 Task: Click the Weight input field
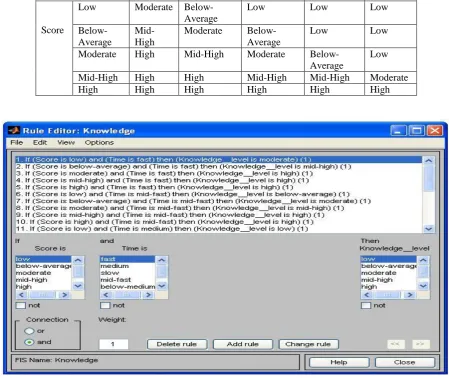(113, 344)
